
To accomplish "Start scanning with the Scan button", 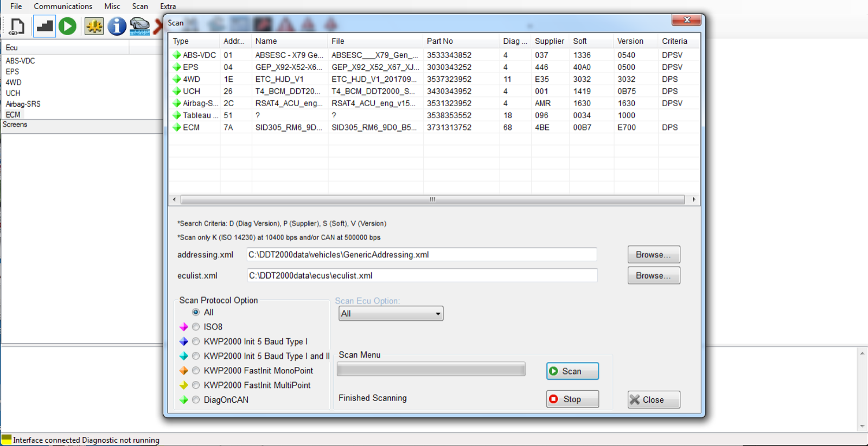I will click(572, 371).
